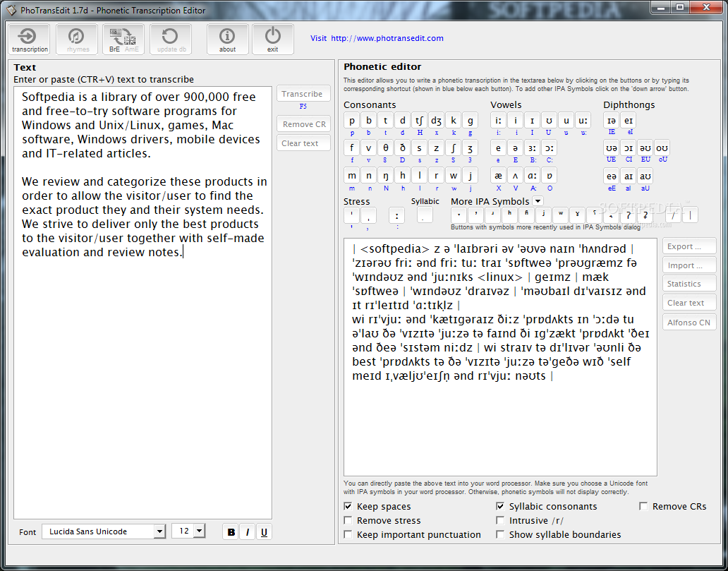Click Clear text in the Phonetic editor

pyautogui.click(x=689, y=303)
